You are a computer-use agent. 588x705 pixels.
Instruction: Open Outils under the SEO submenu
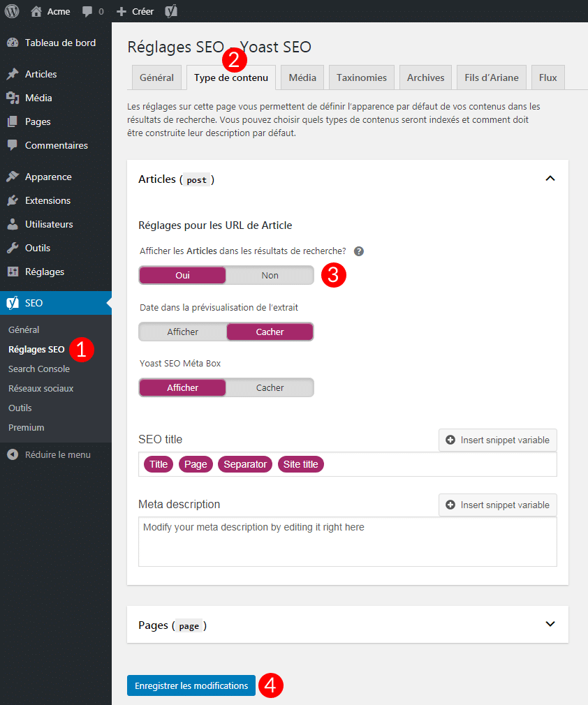tap(20, 408)
